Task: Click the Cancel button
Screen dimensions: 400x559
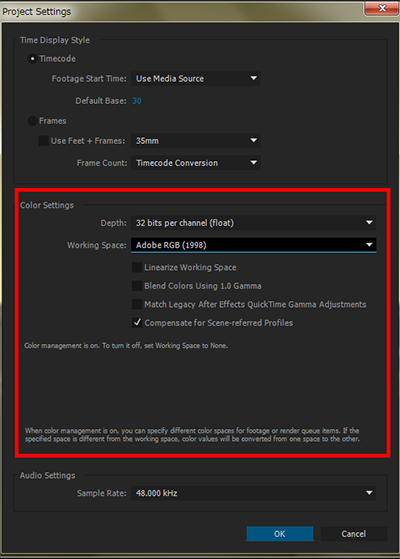Action: 354,534
